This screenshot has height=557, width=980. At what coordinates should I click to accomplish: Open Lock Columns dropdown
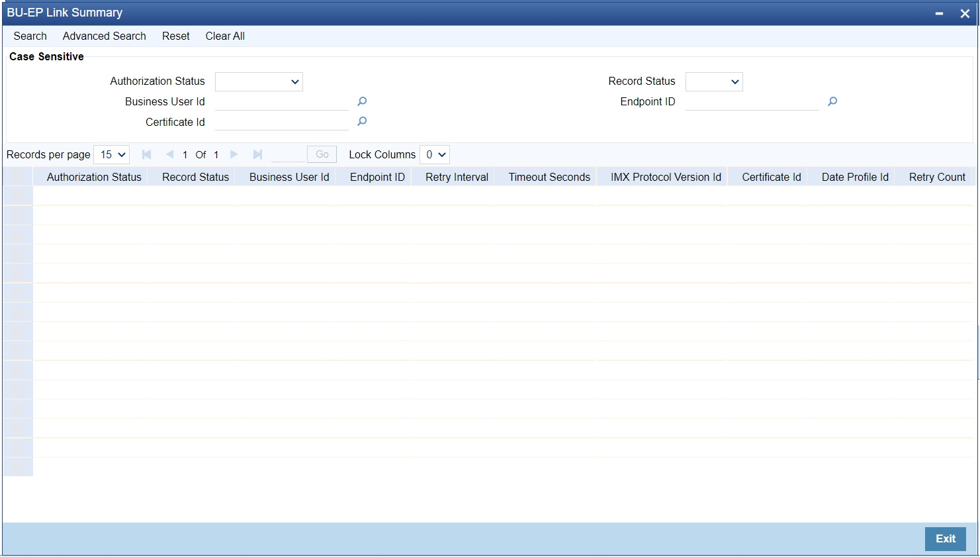(x=435, y=154)
